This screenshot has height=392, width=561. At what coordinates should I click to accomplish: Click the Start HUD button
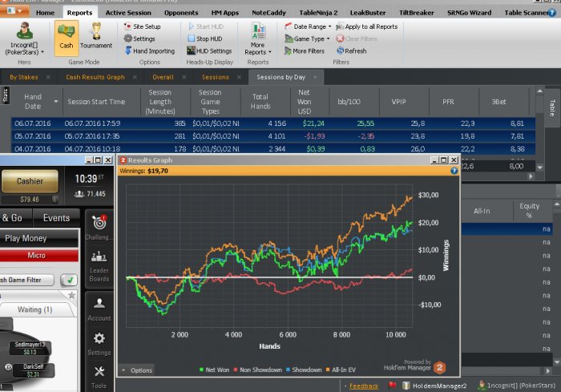pyautogui.click(x=205, y=26)
